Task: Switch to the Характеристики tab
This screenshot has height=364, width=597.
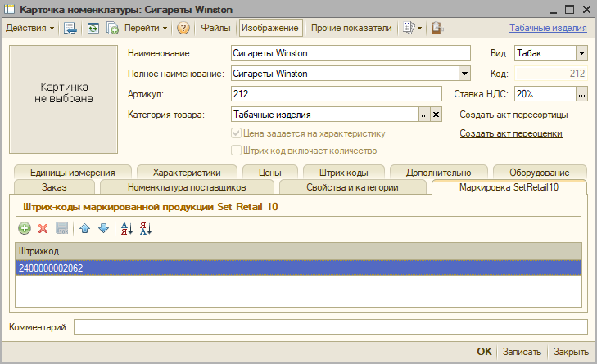Action: (x=187, y=173)
